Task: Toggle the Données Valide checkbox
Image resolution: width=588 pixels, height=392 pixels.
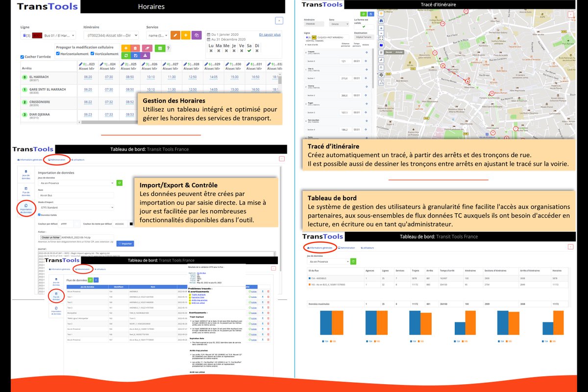Action: tap(39, 215)
